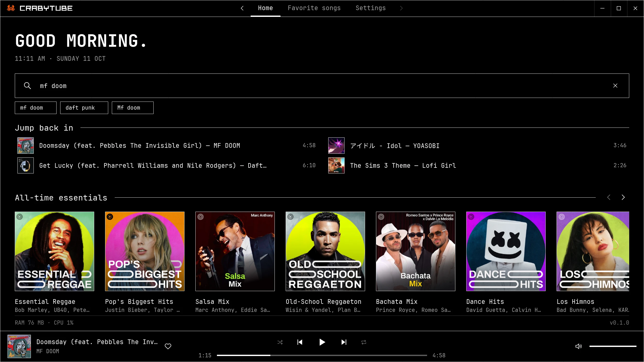Go forward with the tab-bar right chevron
644x362 pixels.
[401, 8]
